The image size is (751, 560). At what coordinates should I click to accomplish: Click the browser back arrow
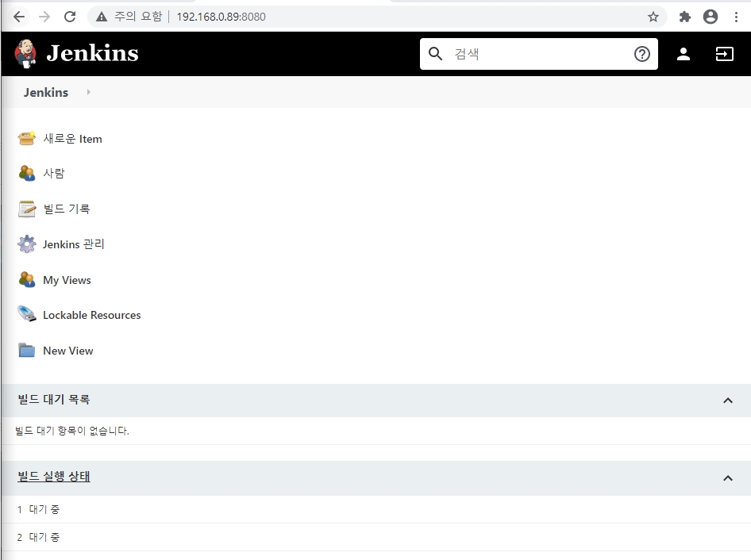pyautogui.click(x=19, y=17)
